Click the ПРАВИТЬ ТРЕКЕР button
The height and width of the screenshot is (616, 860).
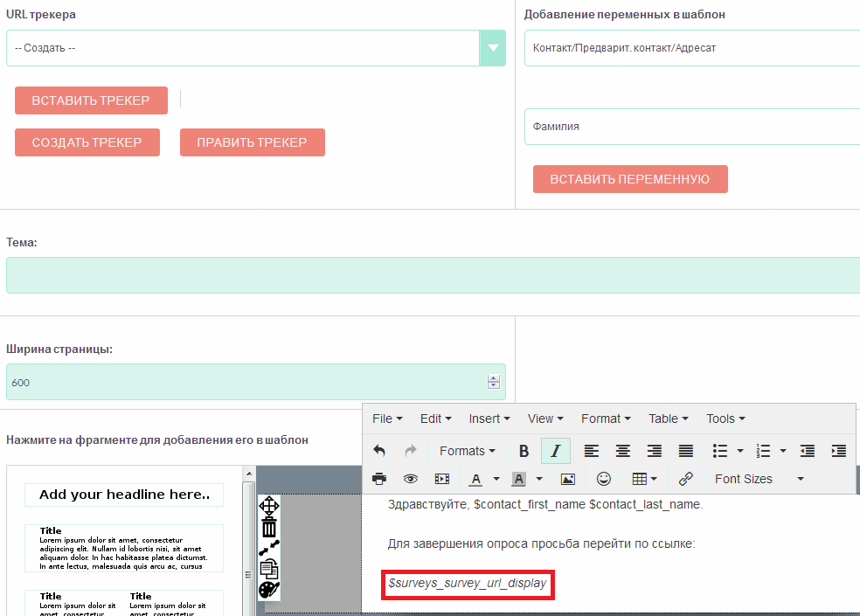coord(253,142)
